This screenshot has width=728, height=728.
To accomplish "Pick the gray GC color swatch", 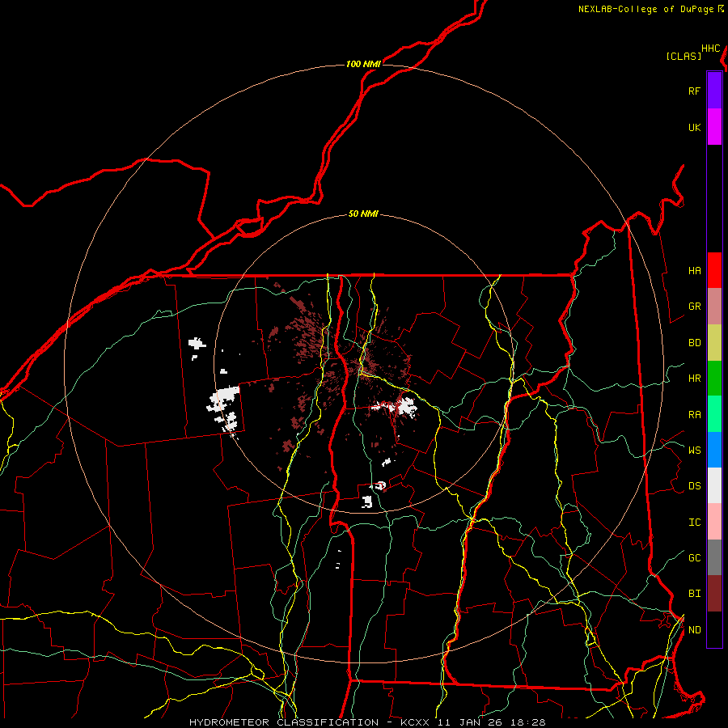I will 714,557.
